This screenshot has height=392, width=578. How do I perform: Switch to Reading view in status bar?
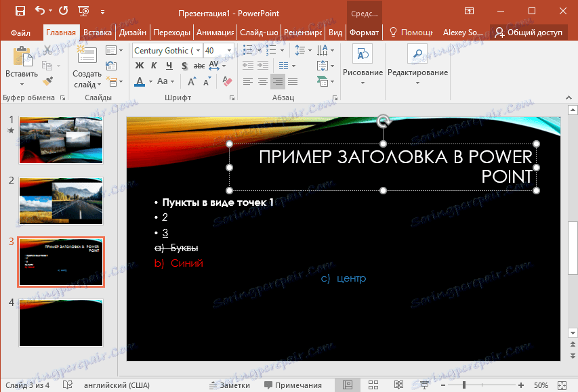(398, 385)
